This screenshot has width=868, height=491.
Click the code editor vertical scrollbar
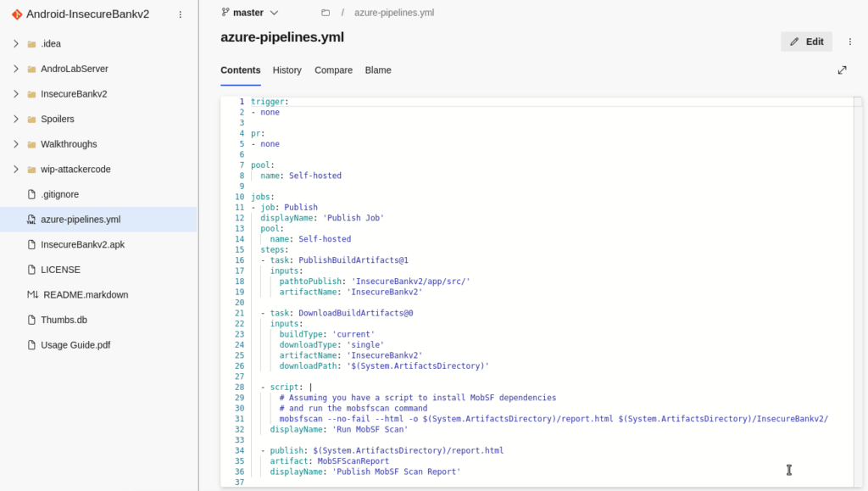click(858, 293)
